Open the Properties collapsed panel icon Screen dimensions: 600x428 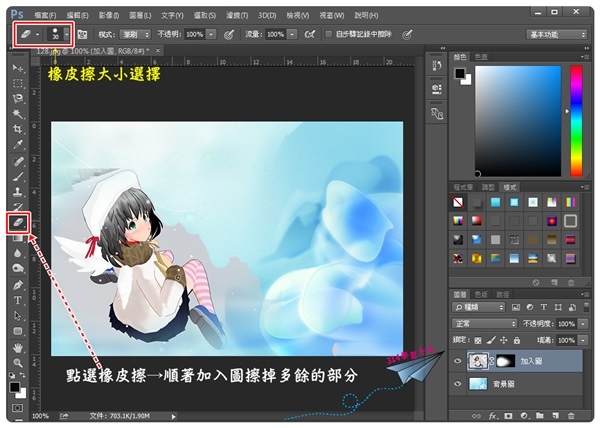pyautogui.click(x=437, y=89)
